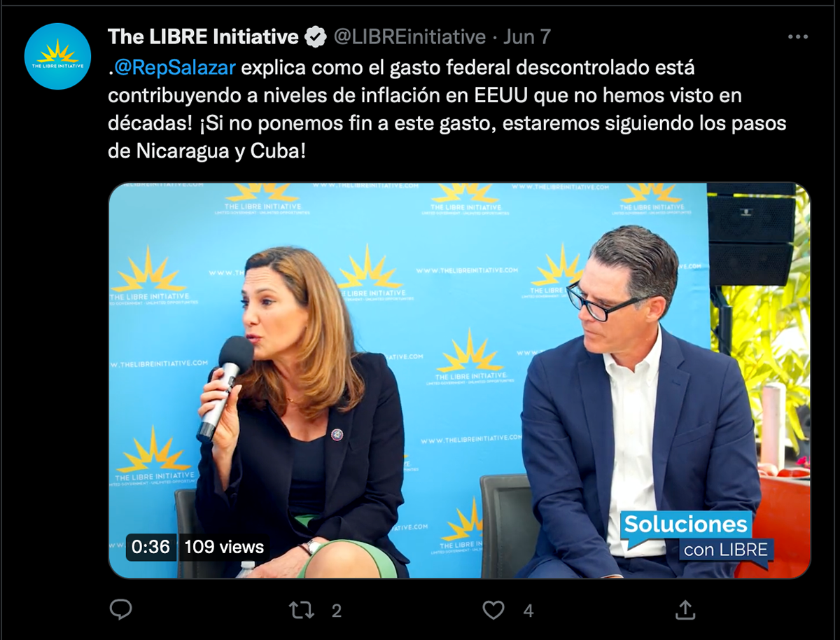840x640 pixels.
Task: Open the @LIBREinitiative handle
Action: point(409,36)
